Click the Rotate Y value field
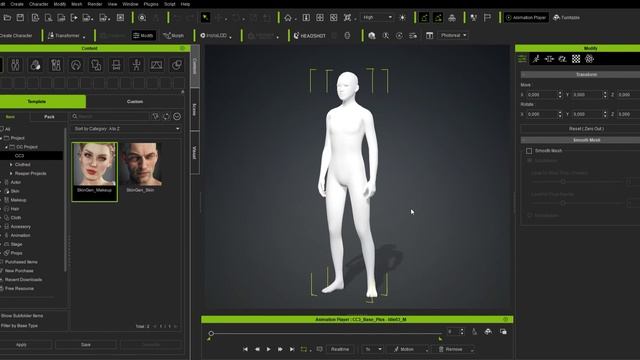 pyautogui.click(x=587, y=114)
